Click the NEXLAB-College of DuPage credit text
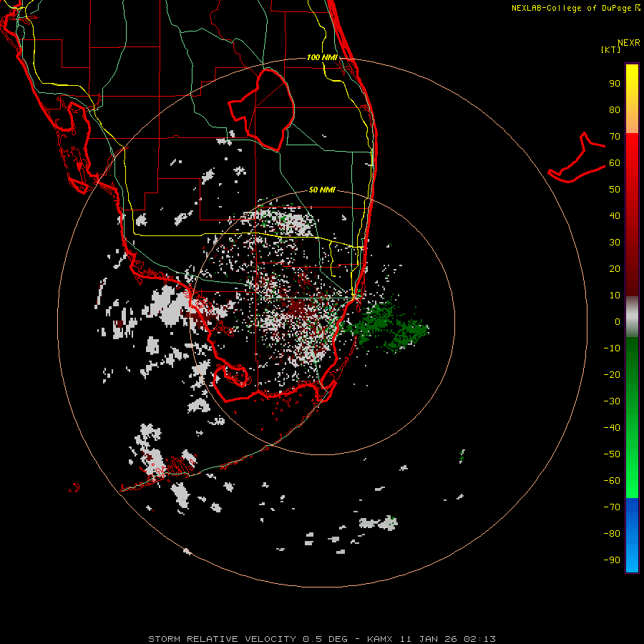 pyautogui.click(x=576, y=8)
